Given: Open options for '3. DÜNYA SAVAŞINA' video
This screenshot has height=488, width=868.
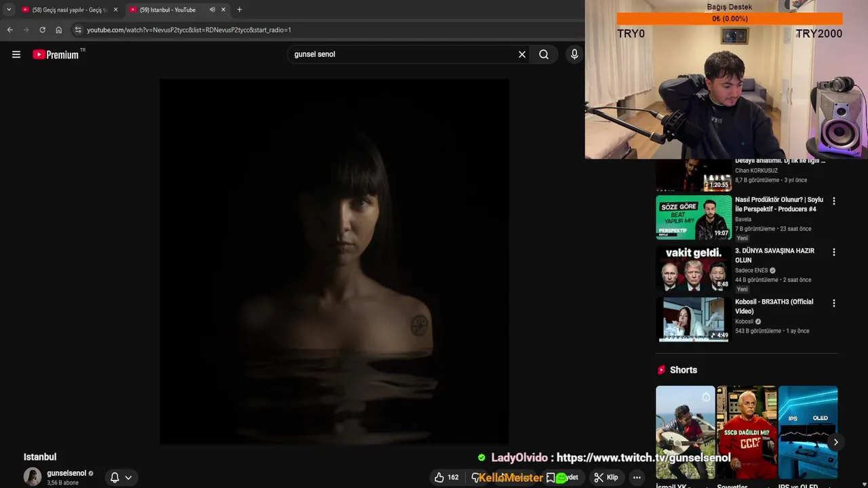Looking at the screenshot, I should pyautogui.click(x=834, y=252).
